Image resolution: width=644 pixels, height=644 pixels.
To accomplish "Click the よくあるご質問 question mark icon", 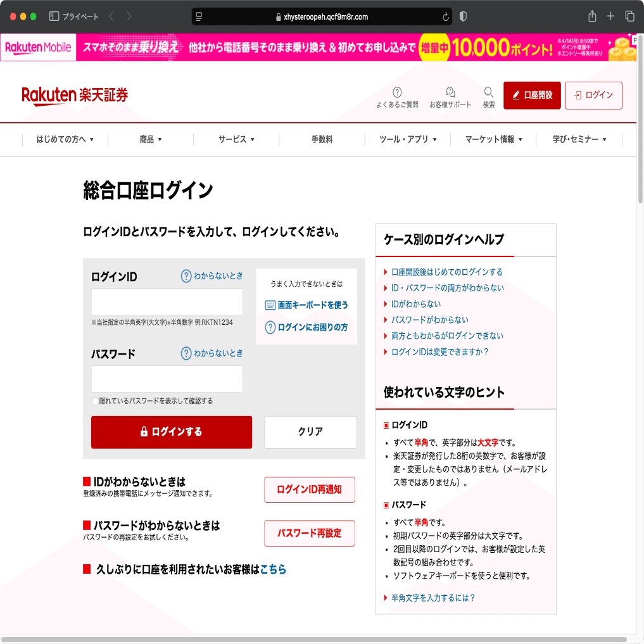I will [397, 91].
